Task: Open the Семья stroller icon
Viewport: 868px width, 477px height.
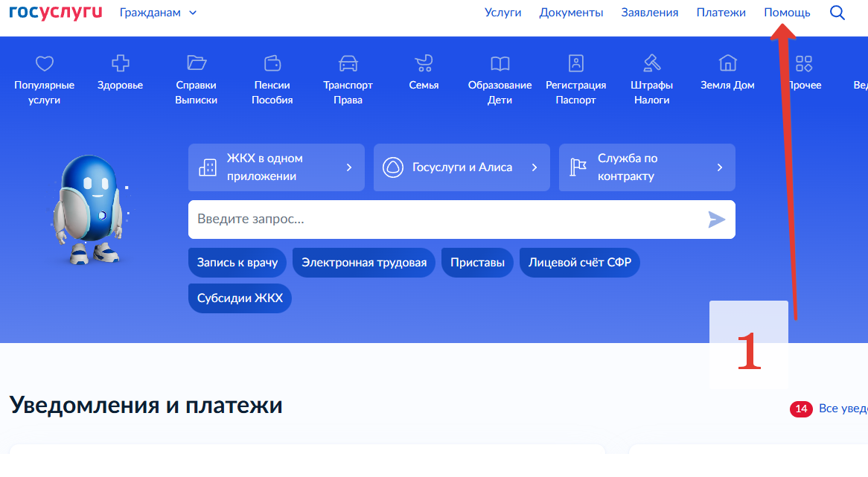Action: pos(424,63)
